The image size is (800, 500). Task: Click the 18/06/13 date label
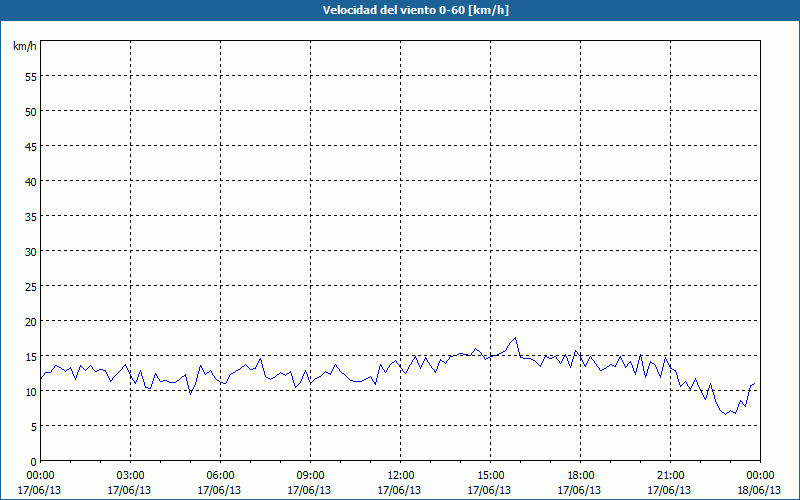tap(760, 490)
